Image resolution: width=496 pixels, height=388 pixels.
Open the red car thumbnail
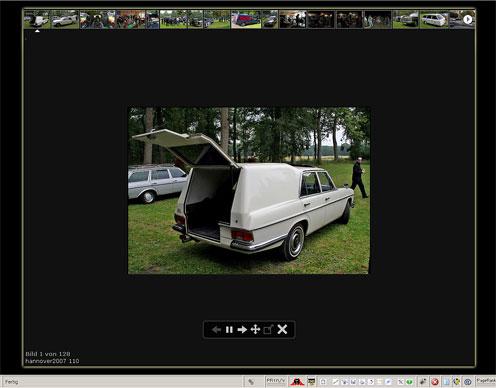tap(246, 19)
